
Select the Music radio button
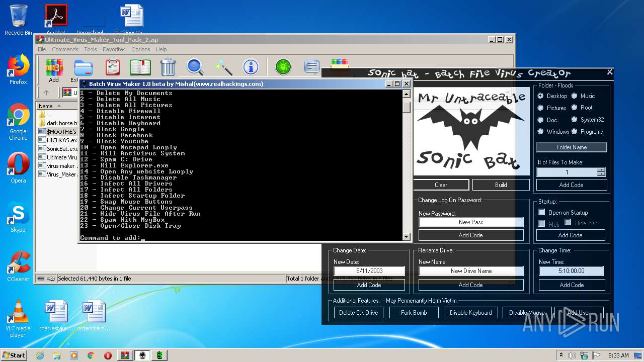click(574, 96)
